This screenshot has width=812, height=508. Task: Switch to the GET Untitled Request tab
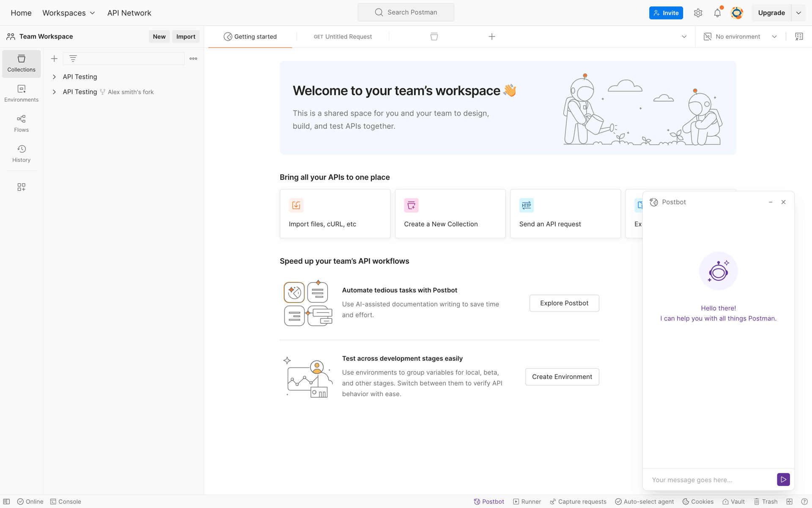tap(343, 36)
